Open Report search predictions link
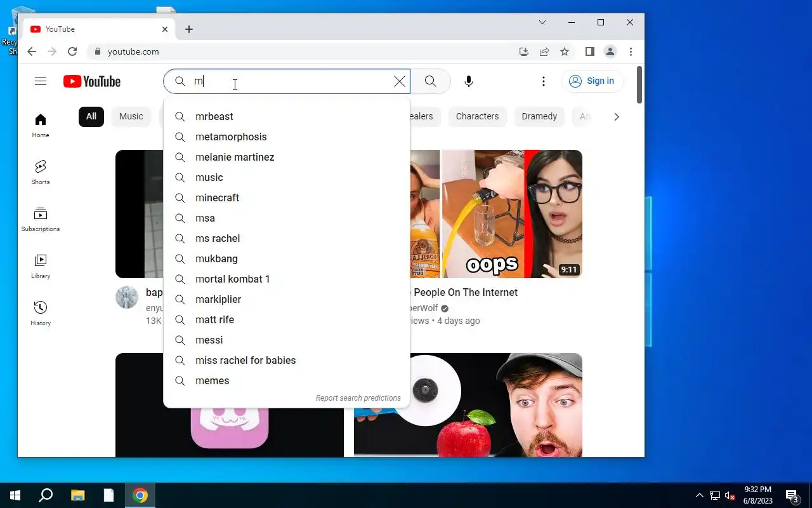 pyautogui.click(x=358, y=398)
